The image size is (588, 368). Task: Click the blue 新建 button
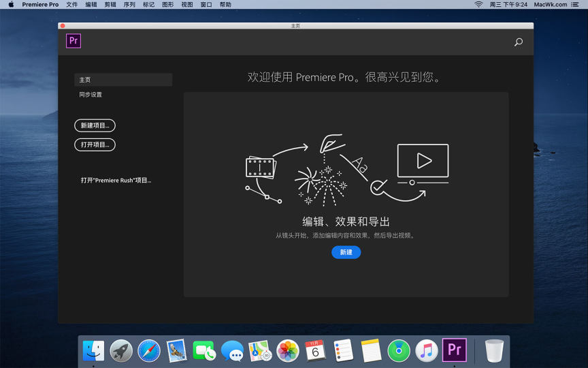[346, 252]
